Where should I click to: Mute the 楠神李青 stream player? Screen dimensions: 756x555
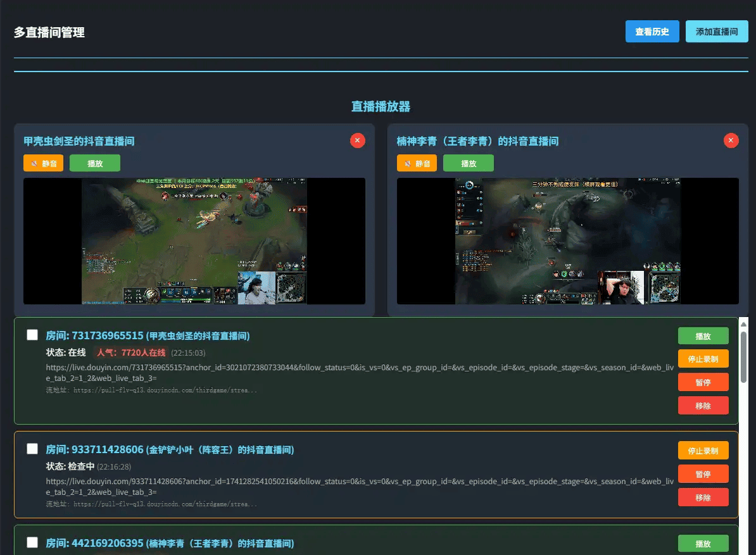pyautogui.click(x=417, y=163)
